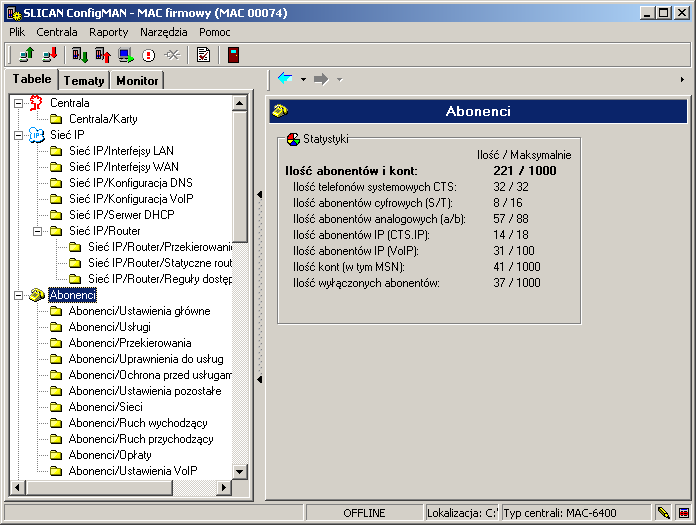Click the pencil icon in status bar
This screenshot has height=525, width=696.
click(663, 513)
